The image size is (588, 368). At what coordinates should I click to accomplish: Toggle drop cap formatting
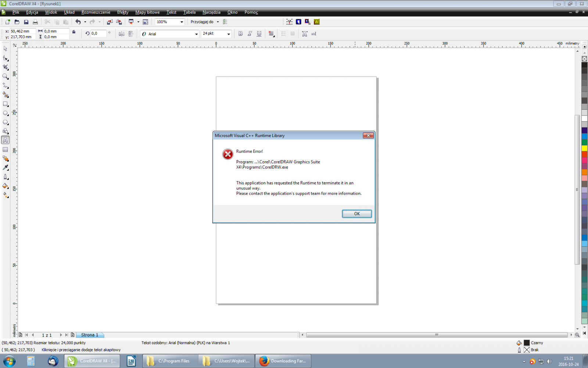click(x=293, y=34)
